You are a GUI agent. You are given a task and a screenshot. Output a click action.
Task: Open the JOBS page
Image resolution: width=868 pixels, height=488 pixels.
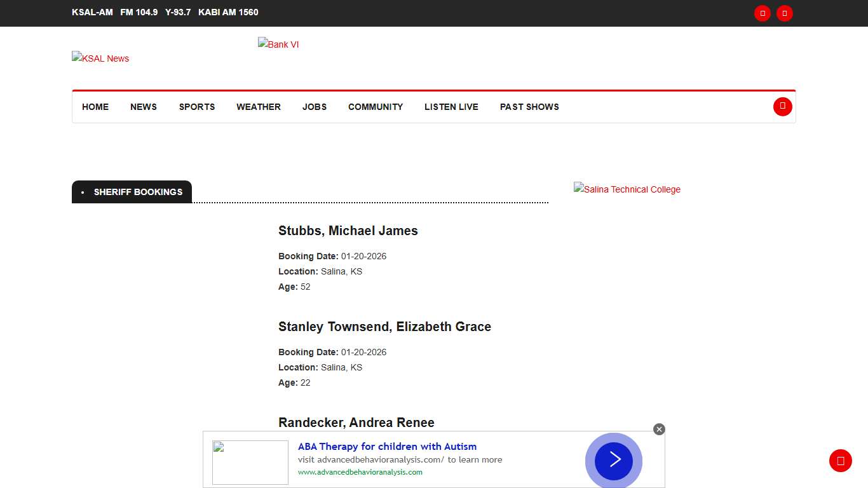coord(315,107)
